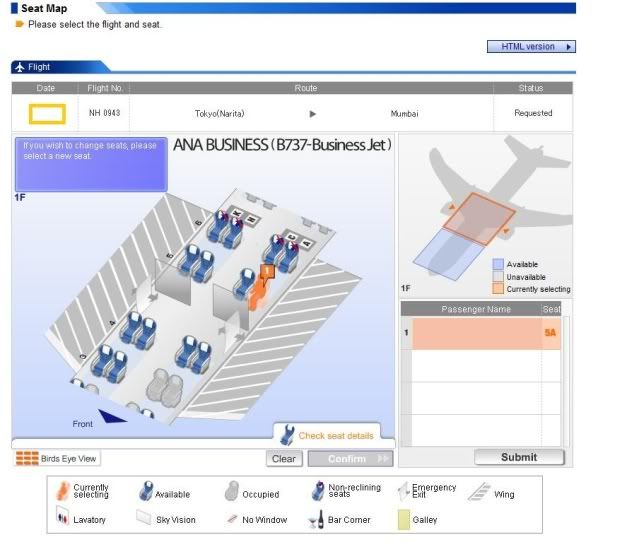Click the ANA BUSINESS cabin title
The width and height of the screenshot is (639, 547).
tap(282, 145)
